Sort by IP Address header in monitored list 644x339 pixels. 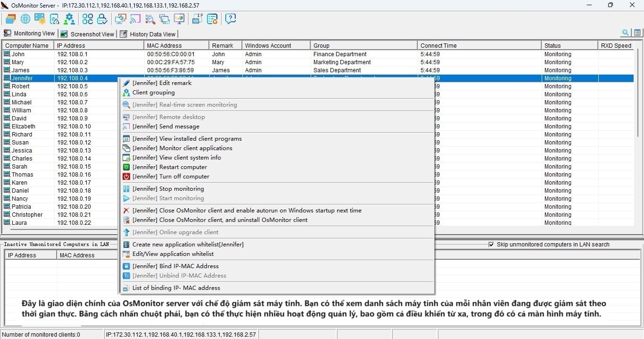click(x=99, y=46)
